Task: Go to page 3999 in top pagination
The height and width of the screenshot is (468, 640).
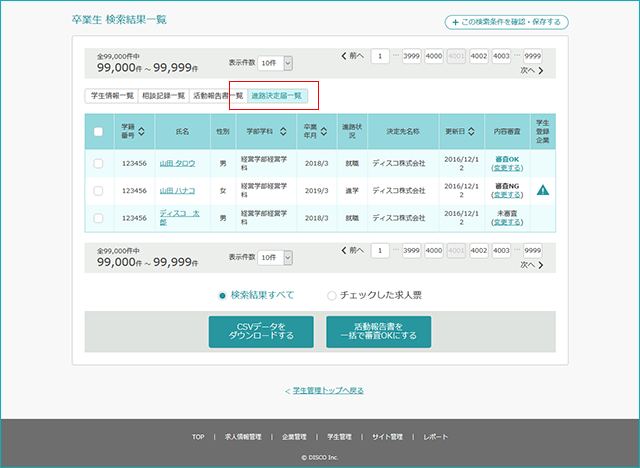Action: [x=411, y=56]
